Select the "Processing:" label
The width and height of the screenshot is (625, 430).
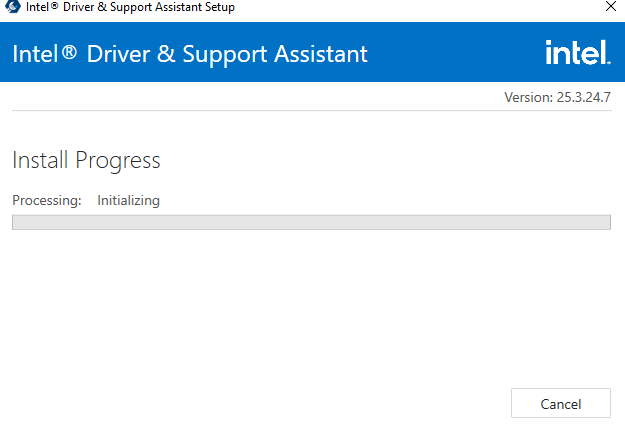pos(47,200)
